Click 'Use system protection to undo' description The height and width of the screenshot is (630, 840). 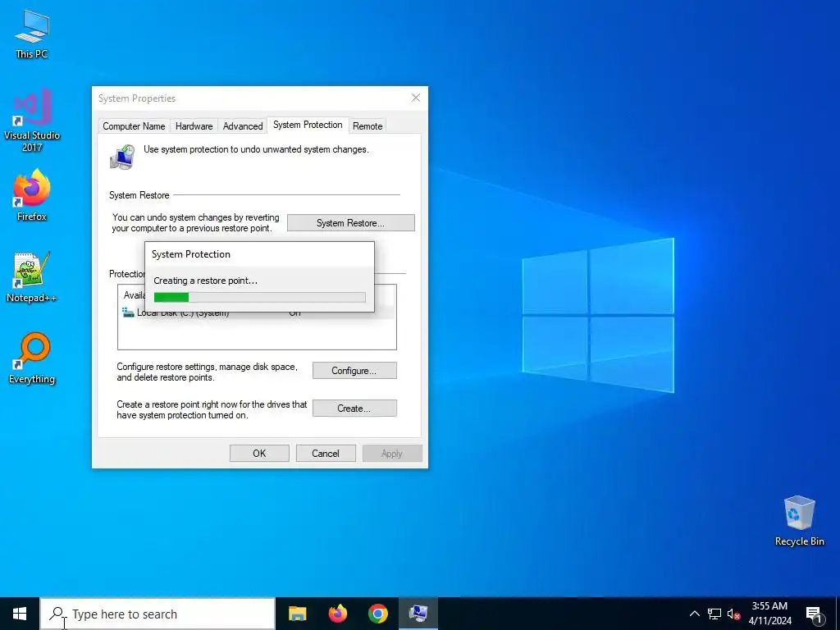coord(256,149)
